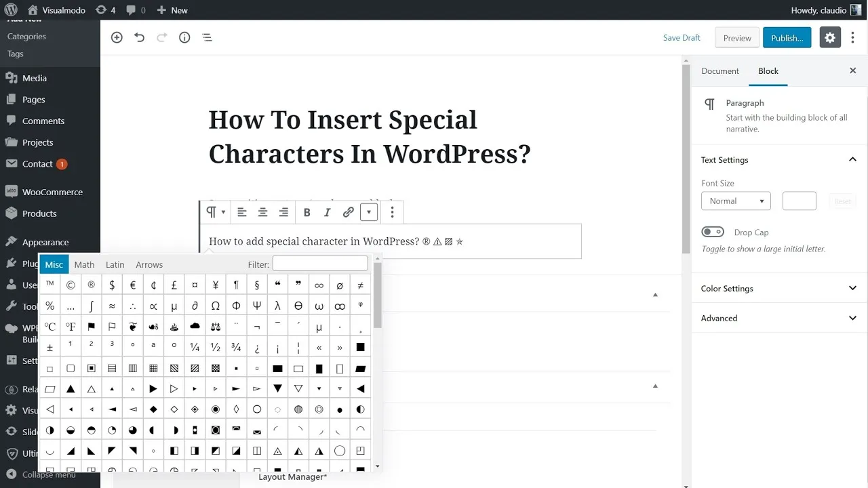Open block options three-dot menu
Viewport: 868px width, 488px height.
pyautogui.click(x=392, y=212)
